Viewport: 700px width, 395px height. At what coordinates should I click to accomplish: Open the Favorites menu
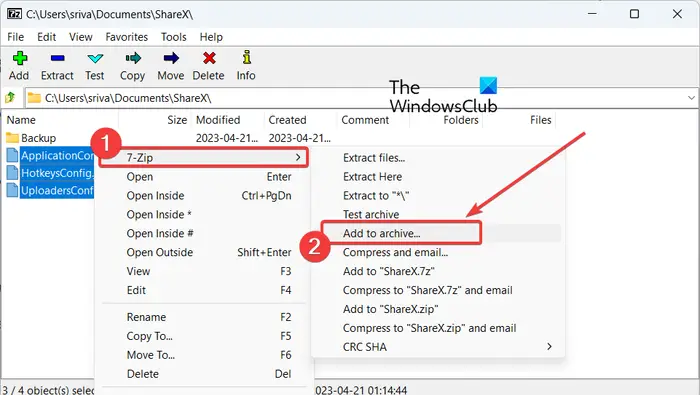(126, 37)
